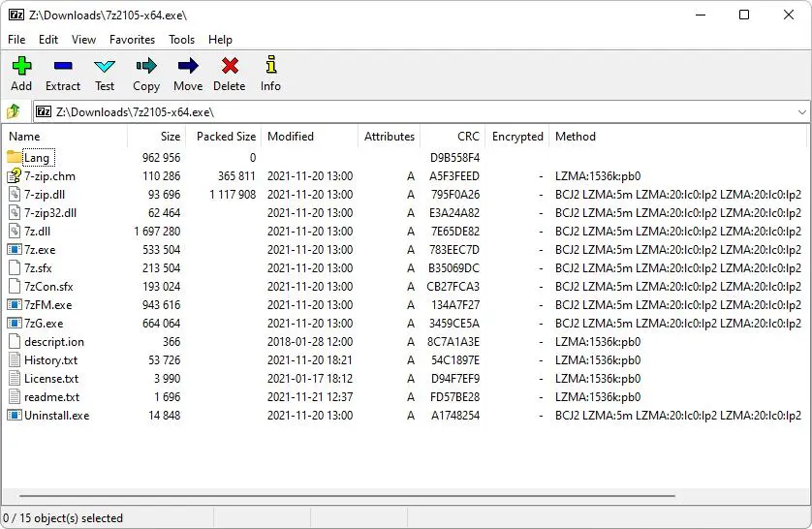Go up one folder level icon

coord(14,111)
